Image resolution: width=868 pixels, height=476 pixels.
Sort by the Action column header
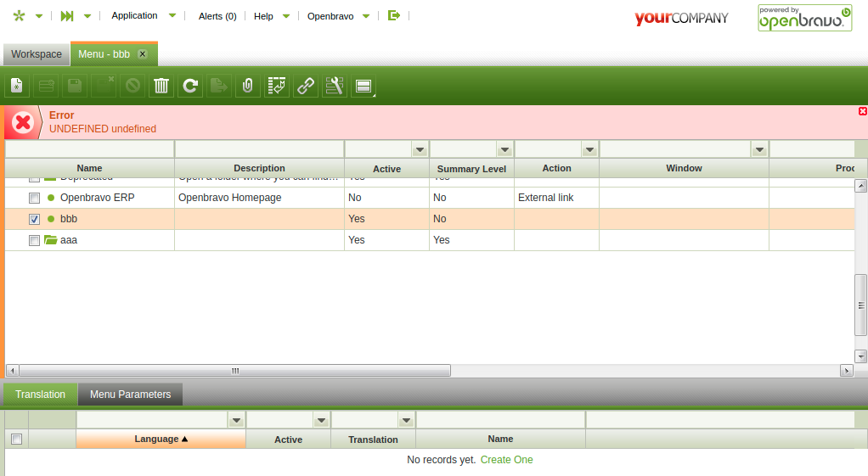tap(557, 168)
